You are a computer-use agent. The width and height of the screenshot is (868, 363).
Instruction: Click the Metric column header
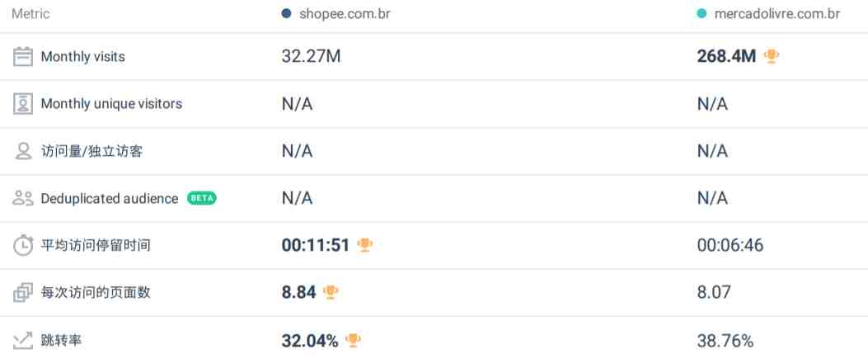click(x=31, y=14)
